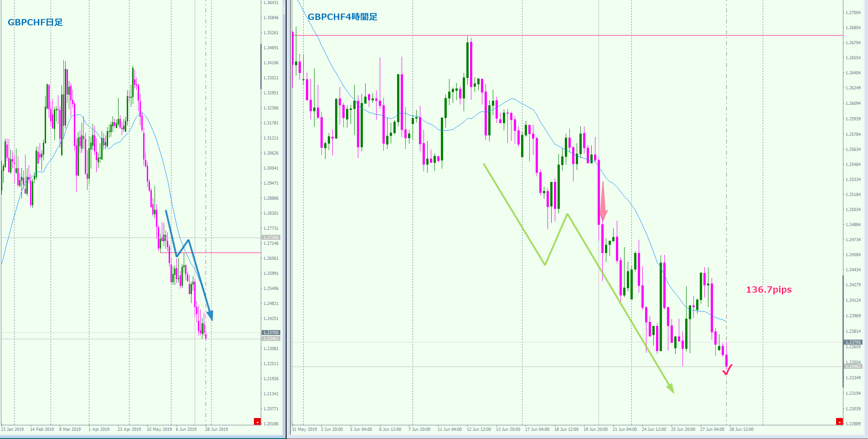Click the dark 1.23705 price tag on daily chart
Image resolution: width=868 pixels, height=439 pixels.
(271, 333)
